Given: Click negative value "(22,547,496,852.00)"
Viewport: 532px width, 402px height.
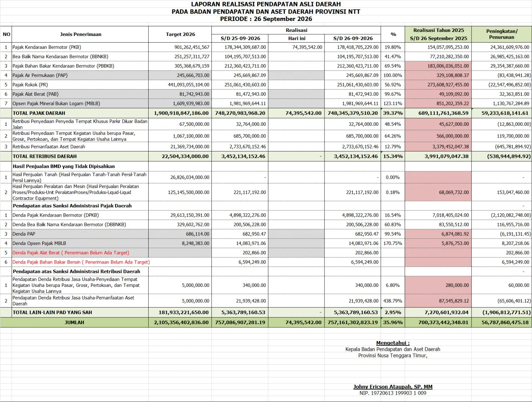Looking at the screenshot, I should click(x=509, y=85).
